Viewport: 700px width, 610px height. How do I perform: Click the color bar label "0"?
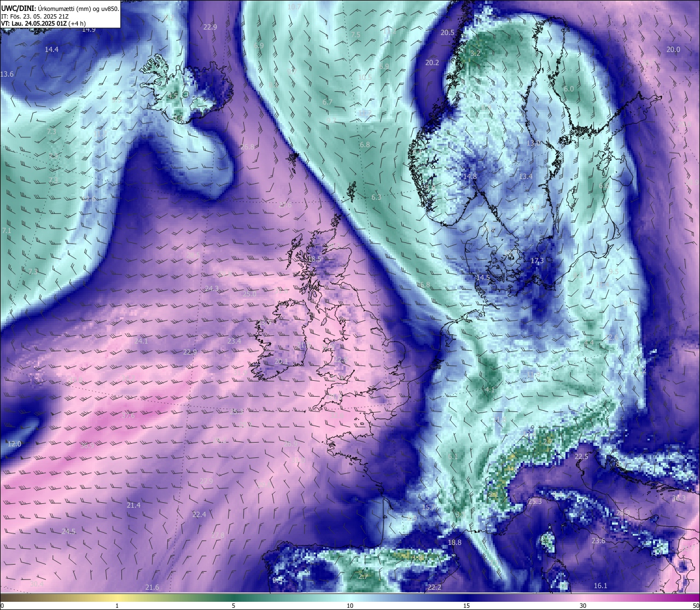tap(2, 606)
